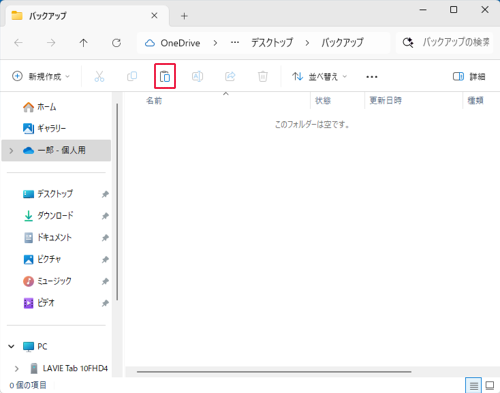Image resolution: width=500 pixels, height=393 pixels.
Task: Expand the 一郎 - 個人用 tree node
Action: click(x=11, y=151)
